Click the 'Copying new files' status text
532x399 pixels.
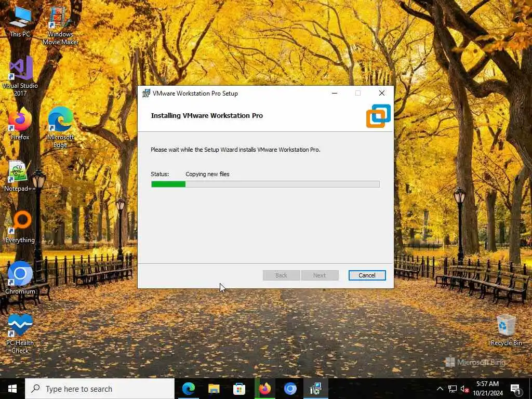click(x=207, y=174)
